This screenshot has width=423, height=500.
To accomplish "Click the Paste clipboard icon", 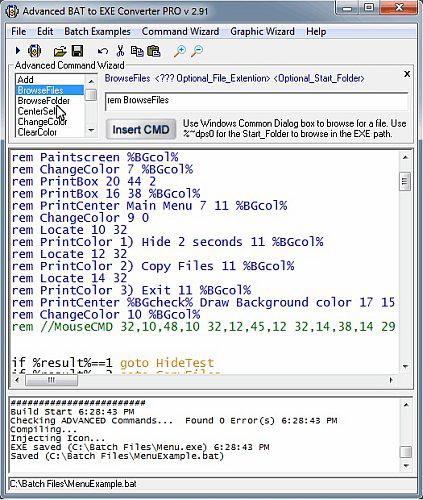I will [154, 51].
